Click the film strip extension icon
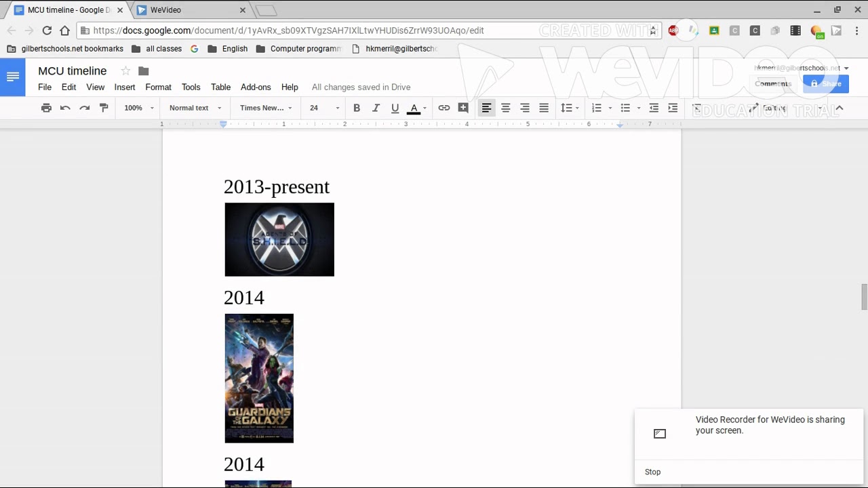The width and height of the screenshot is (868, 488). (x=795, y=30)
